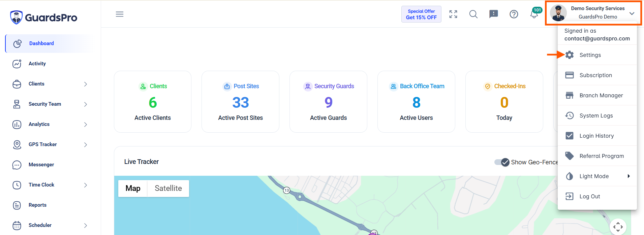Toggle the hamburger sidebar menu
The image size is (644, 235).
click(120, 14)
